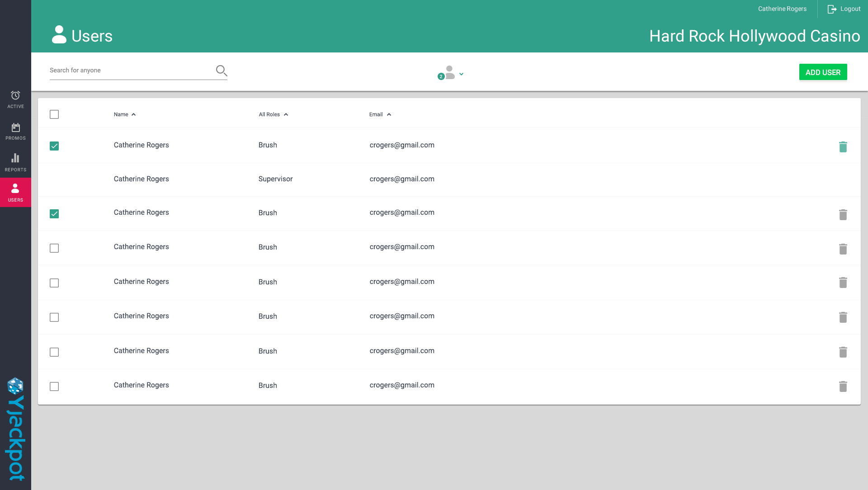
Task: Delete first Catherine Rogers Brush row
Action: coord(843,147)
